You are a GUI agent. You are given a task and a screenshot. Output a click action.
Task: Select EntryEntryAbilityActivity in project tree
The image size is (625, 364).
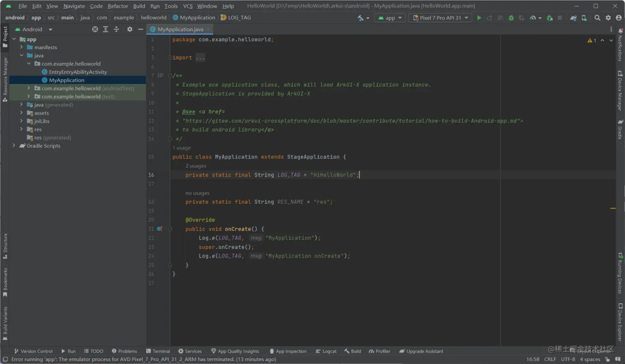tap(78, 72)
